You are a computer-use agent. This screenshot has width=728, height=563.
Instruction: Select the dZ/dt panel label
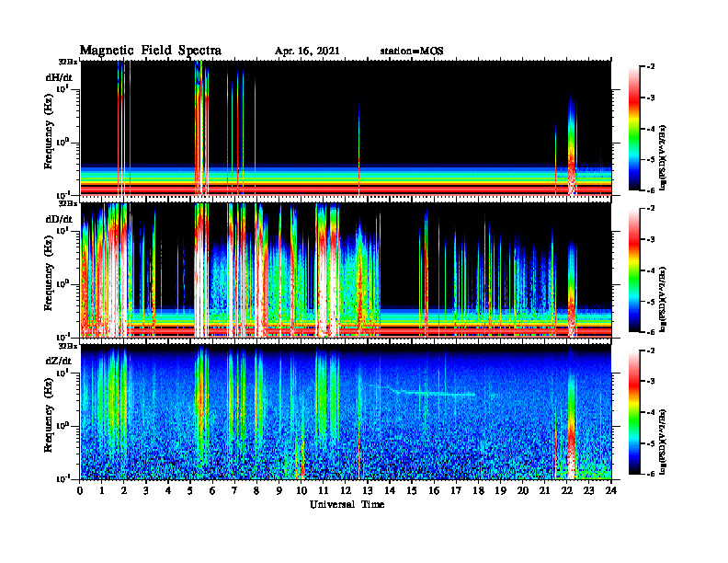(x=59, y=361)
